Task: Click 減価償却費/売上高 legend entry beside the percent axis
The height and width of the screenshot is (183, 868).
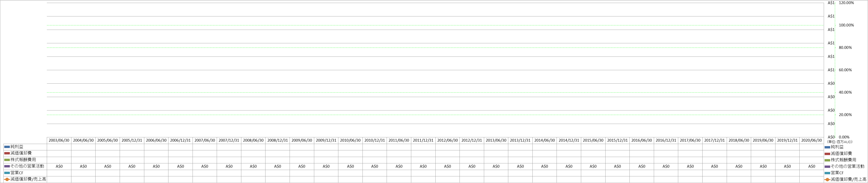Action: pos(845,179)
